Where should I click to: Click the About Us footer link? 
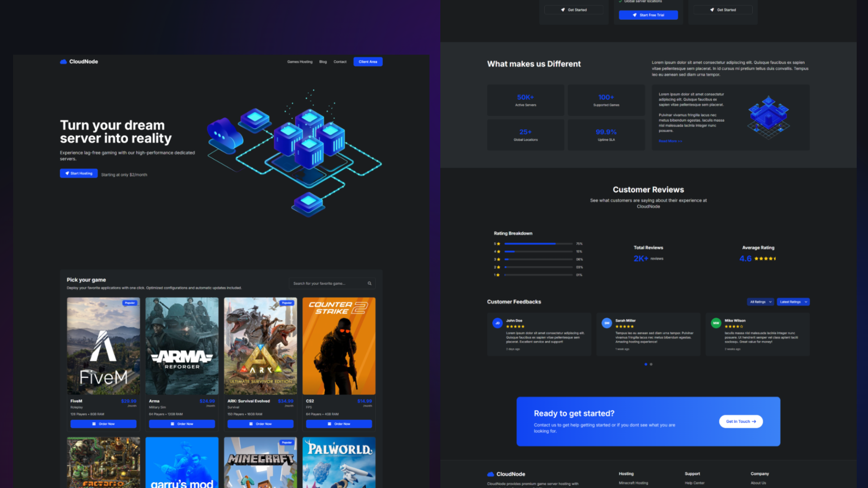758,483
